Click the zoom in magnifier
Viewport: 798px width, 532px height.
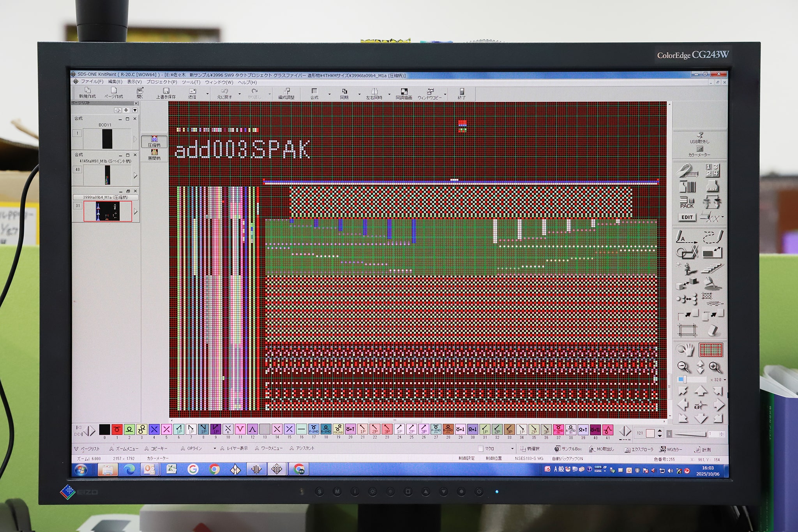714,366
